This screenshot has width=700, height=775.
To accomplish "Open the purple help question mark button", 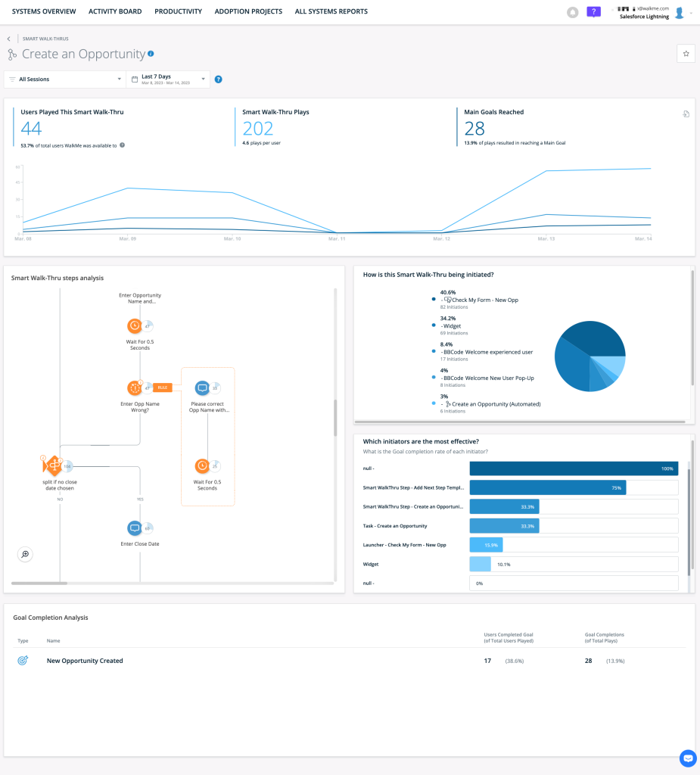I will point(594,12).
